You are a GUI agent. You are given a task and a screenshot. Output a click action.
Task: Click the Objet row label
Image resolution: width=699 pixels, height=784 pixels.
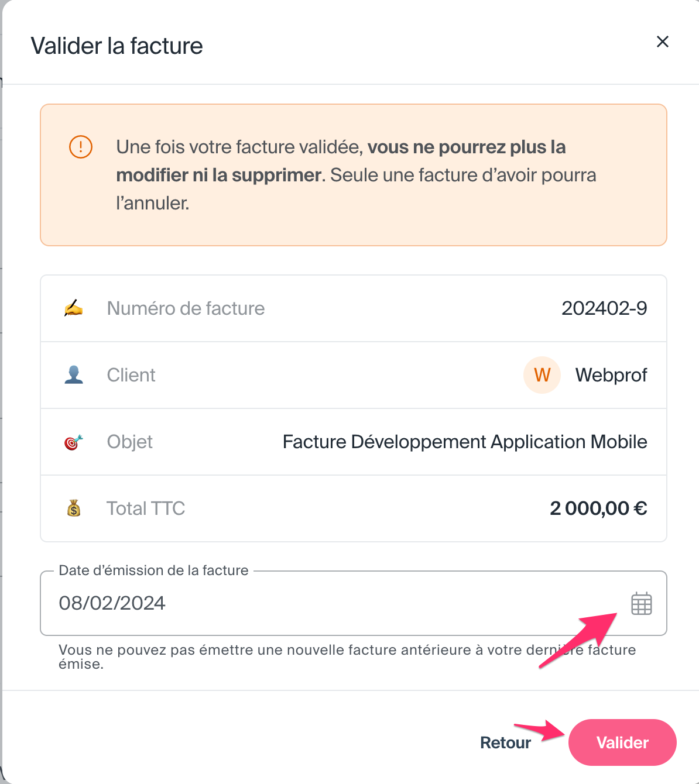(130, 442)
